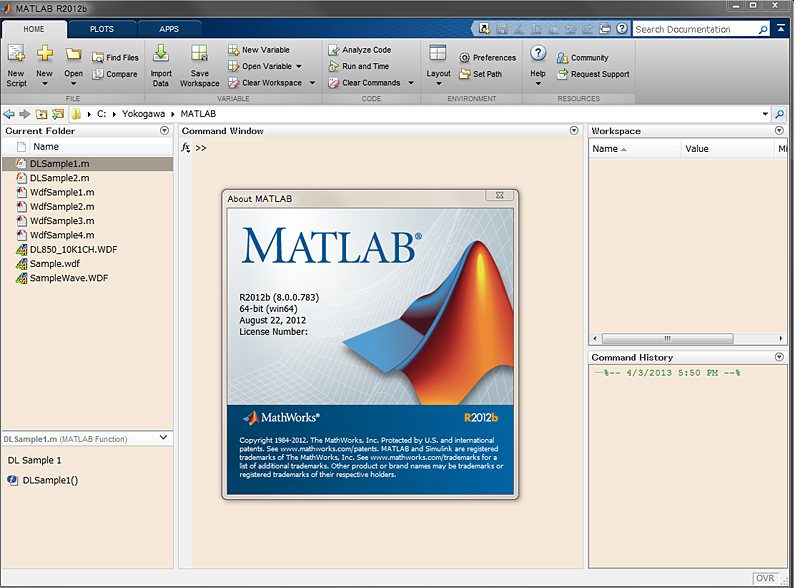Open the Current Folder panel actions menu
Screen dimensions: 794x588
pos(164,131)
